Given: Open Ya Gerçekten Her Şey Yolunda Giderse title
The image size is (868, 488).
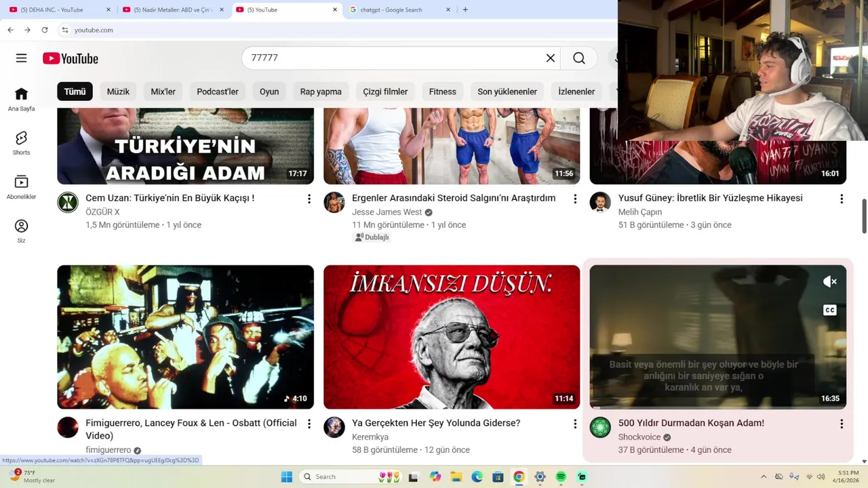Looking at the screenshot, I should tap(436, 423).
